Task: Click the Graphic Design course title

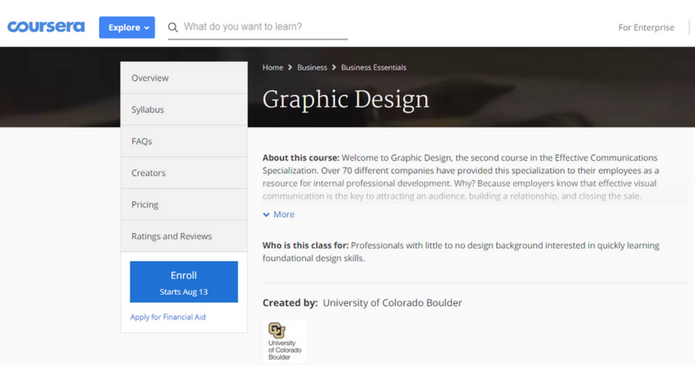Action: pyautogui.click(x=346, y=100)
